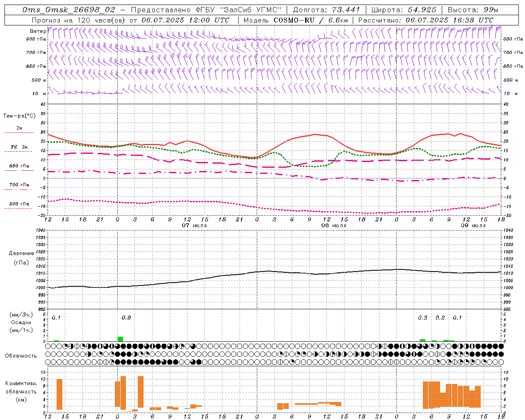Image resolution: width=525 pixels, height=420 pixels.
Task: Click the 0.8 precipitation amount
Action: tap(126, 318)
